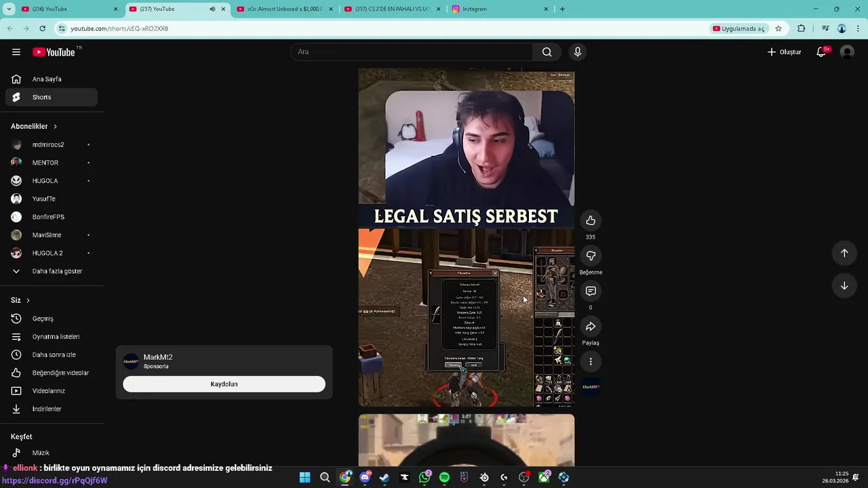This screenshot has width=868, height=488.
Task: Click the Kaydolun signup button
Action: coord(224,384)
